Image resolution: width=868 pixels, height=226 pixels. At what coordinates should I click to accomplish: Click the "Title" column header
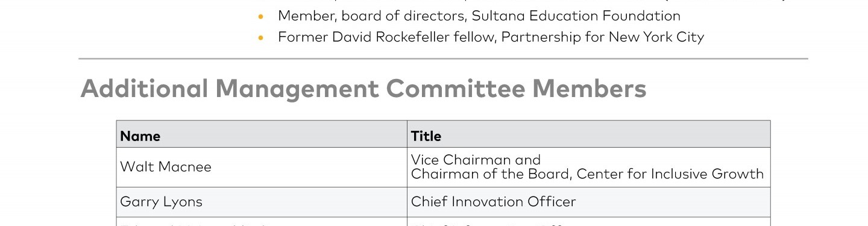pyautogui.click(x=589, y=134)
